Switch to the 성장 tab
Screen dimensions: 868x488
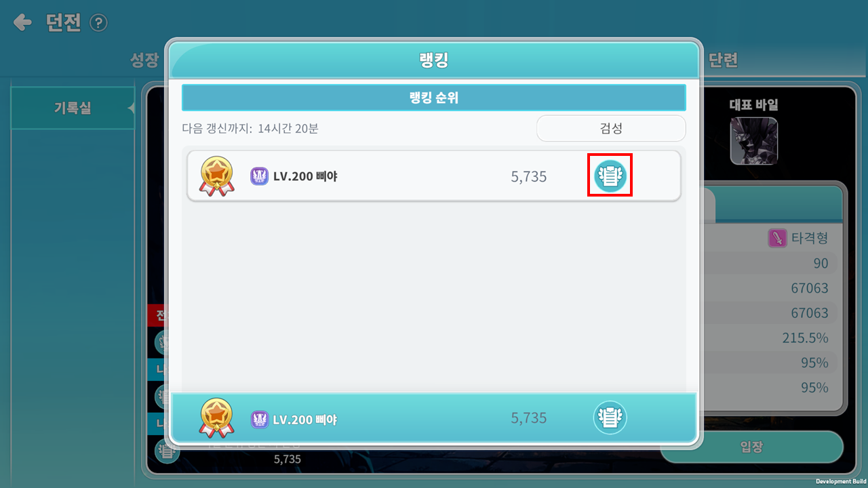pyautogui.click(x=144, y=60)
